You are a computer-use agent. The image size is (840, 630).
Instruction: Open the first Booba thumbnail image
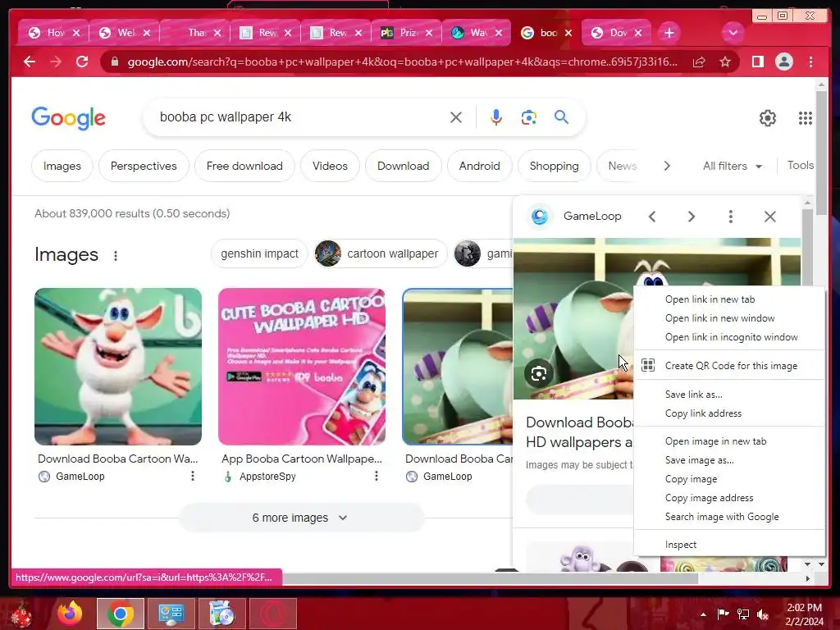(x=118, y=367)
